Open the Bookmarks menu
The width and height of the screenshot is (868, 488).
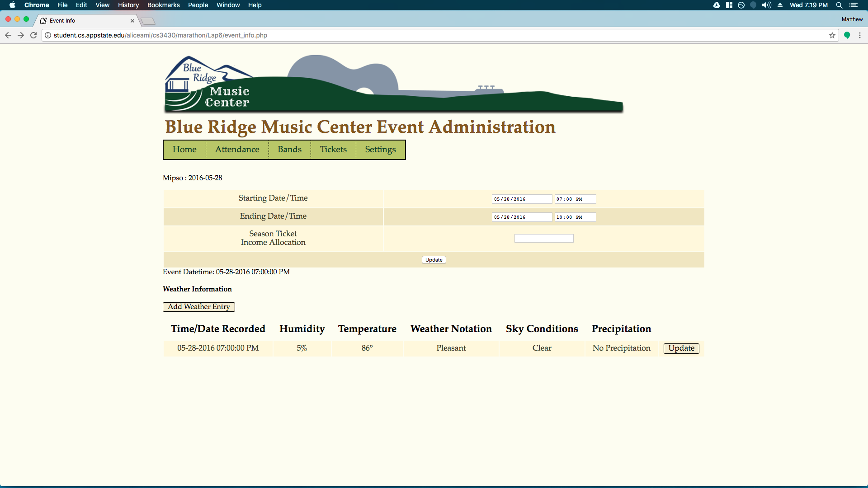tap(163, 5)
